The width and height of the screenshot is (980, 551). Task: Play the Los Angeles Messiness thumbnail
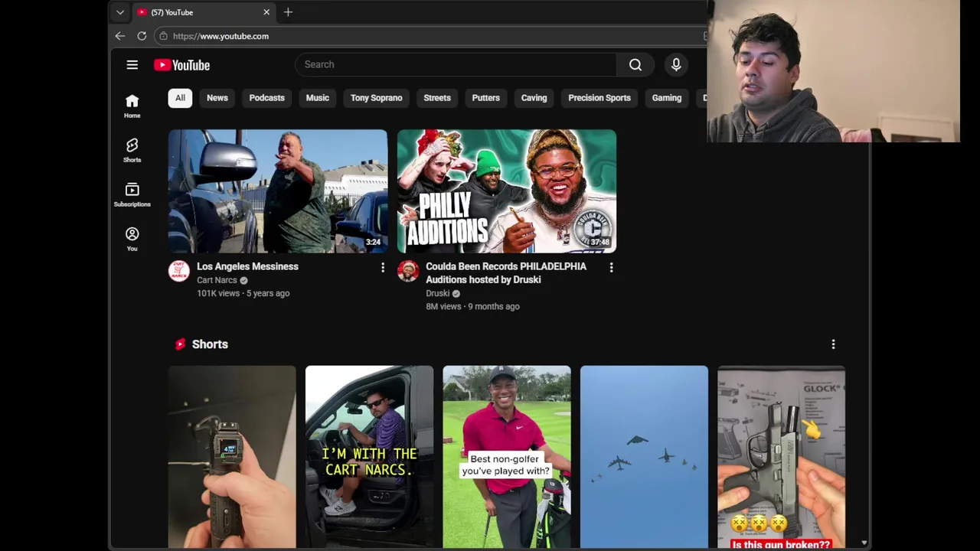278,191
